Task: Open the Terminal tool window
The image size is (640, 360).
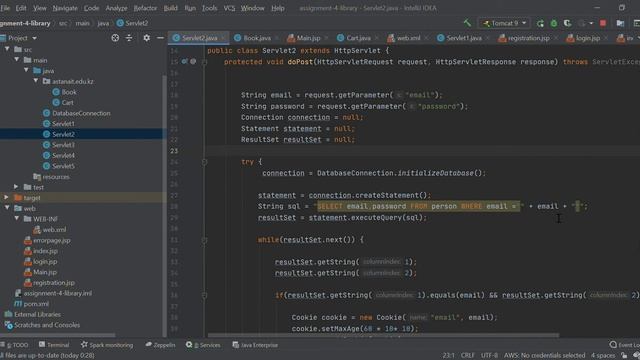Action: (x=54, y=345)
